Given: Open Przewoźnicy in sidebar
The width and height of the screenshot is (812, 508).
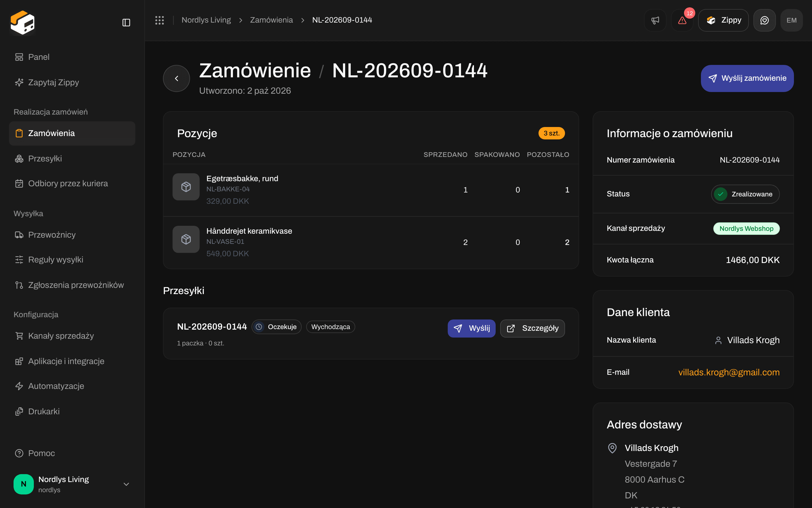Looking at the screenshot, I should click(x=72, y=235).
